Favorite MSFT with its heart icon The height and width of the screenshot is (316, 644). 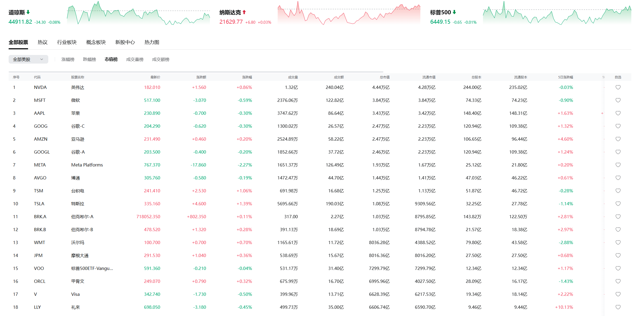618,100
